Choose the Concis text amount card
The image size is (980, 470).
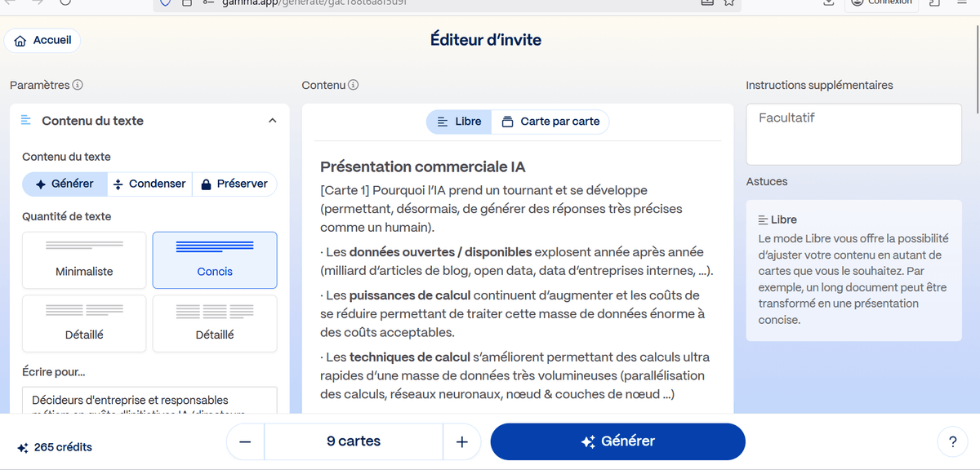point(215,259)
